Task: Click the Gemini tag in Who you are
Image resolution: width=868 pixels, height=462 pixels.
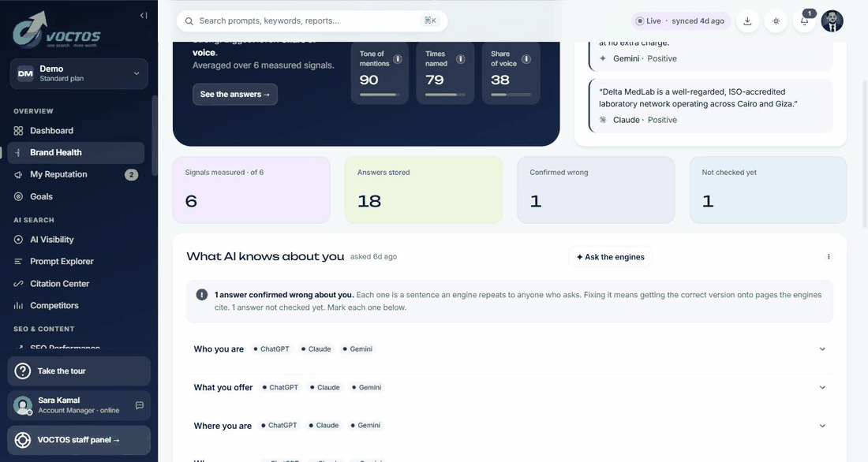Action: pos(357,349)
